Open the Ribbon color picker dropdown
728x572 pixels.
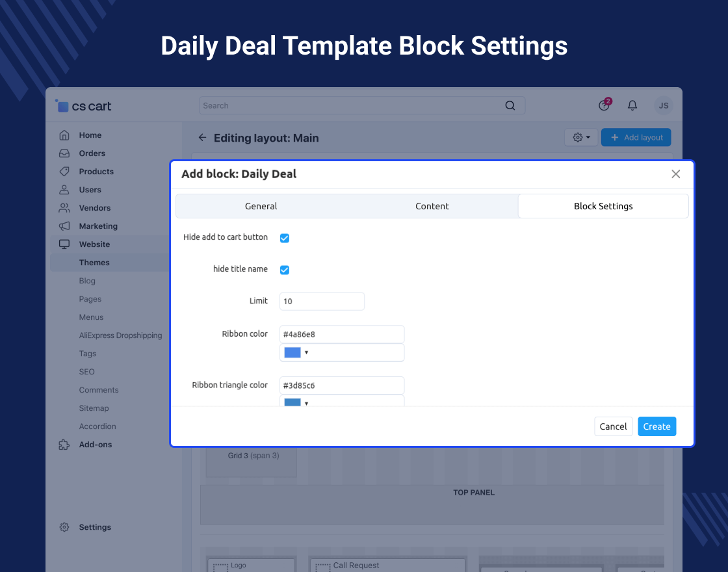[x=306, y=352]
